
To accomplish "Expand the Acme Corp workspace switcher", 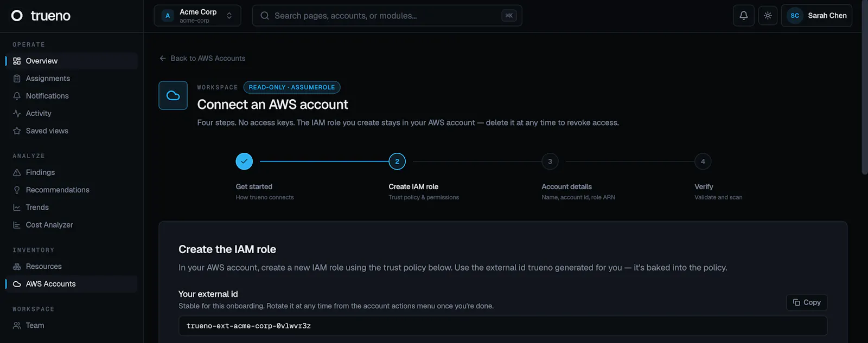I will pyautogui.click(x=197, y=16).
